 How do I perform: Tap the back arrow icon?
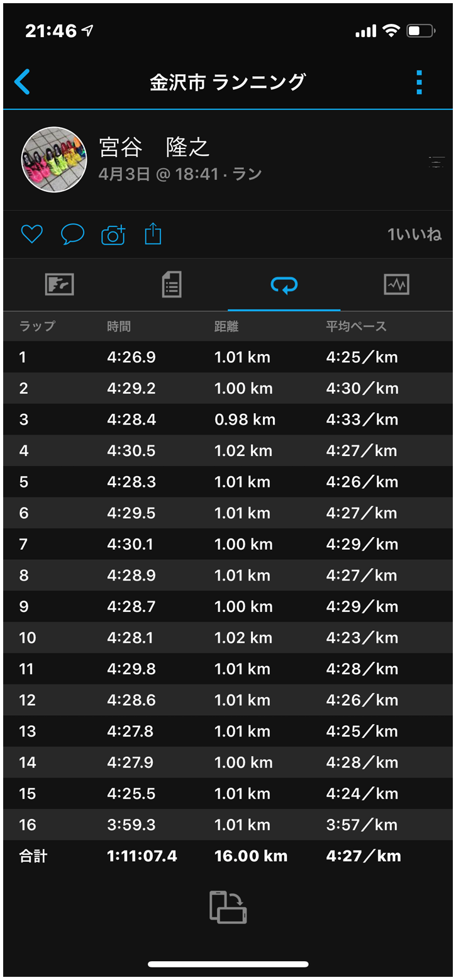[x=22, y=82]
